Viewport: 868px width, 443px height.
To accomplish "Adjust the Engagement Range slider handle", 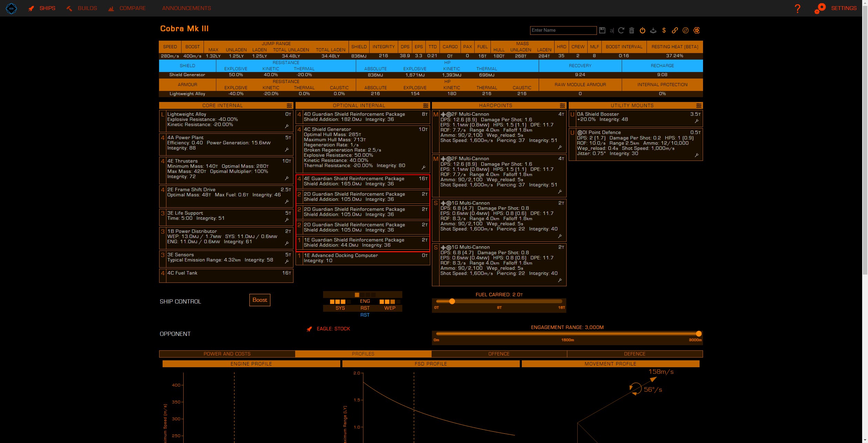I will coord(699,334).
